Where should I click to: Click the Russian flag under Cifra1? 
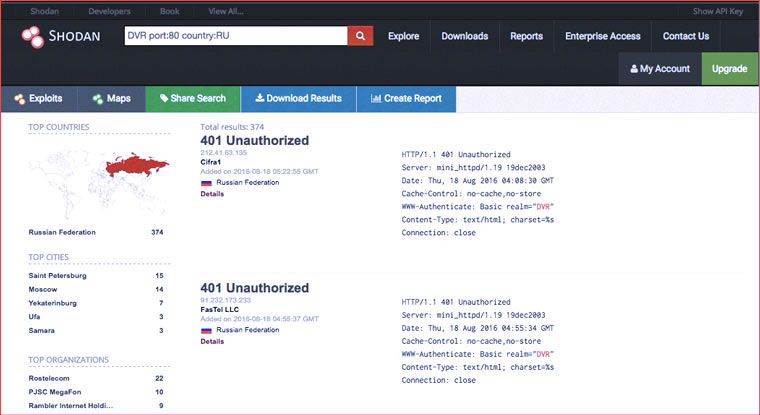(206, 183)
